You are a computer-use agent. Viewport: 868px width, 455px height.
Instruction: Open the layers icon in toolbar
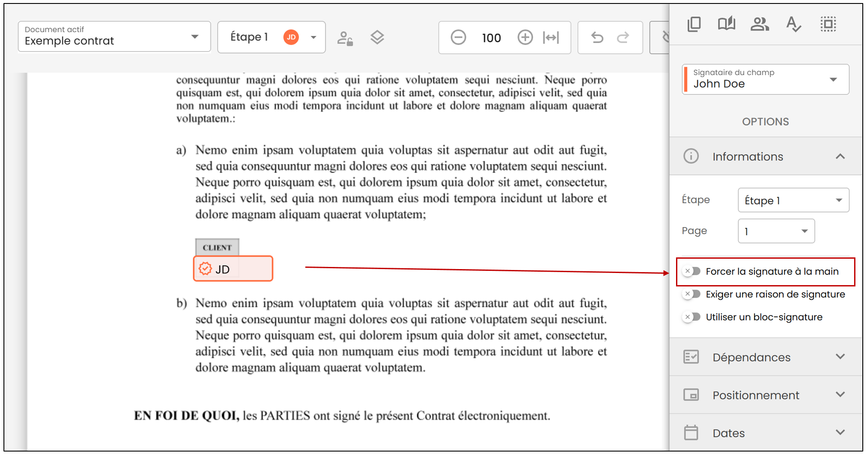[x=377, y=38]
